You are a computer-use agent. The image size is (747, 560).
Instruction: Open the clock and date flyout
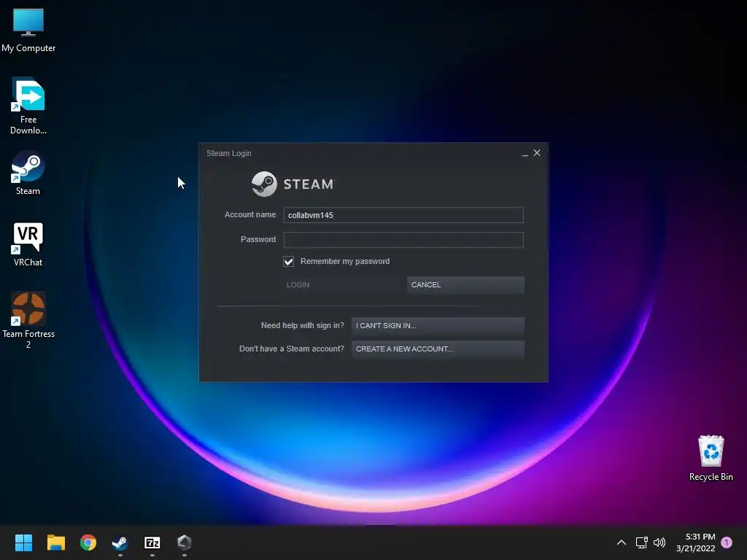[x=695, y=542]
